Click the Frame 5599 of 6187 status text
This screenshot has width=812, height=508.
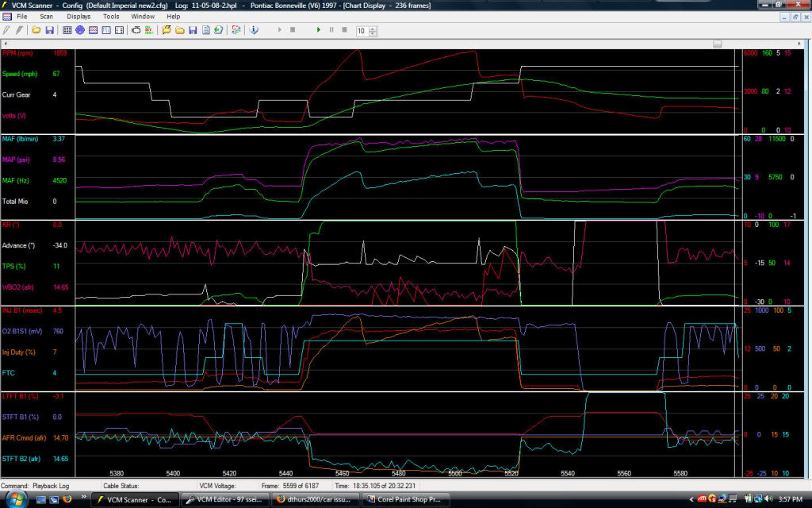tap(290, 486)
